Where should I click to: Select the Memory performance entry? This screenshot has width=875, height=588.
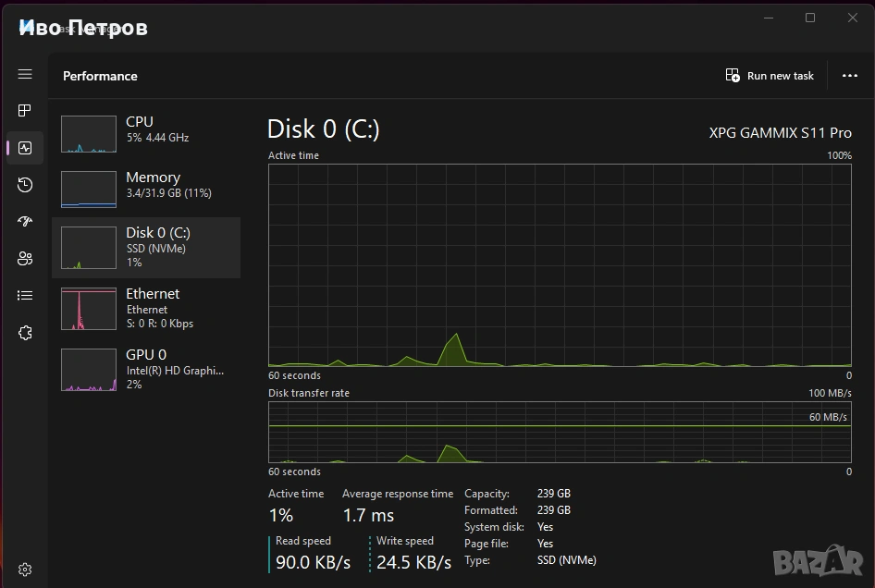point(146,185)
